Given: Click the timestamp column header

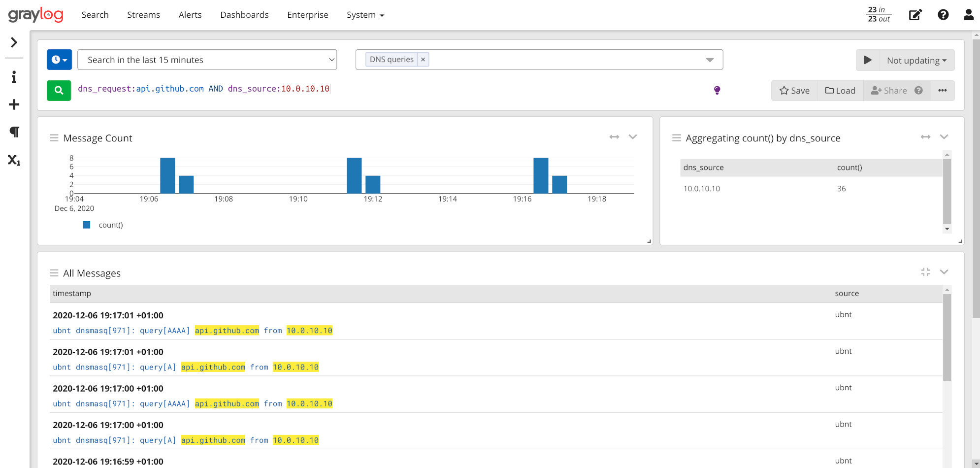Looking at the screenshot, I should pos(72,294).
